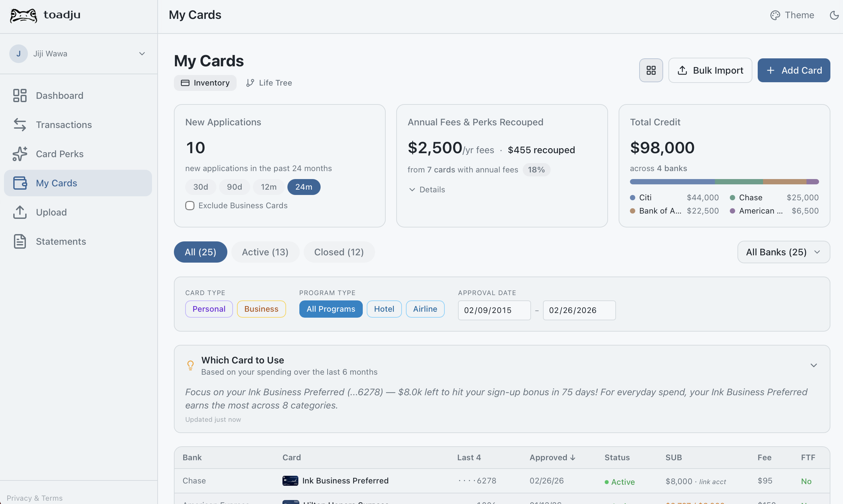843x504 pixels.
Task: Click the Citi segment of credit bar
Action: (672, 182)
